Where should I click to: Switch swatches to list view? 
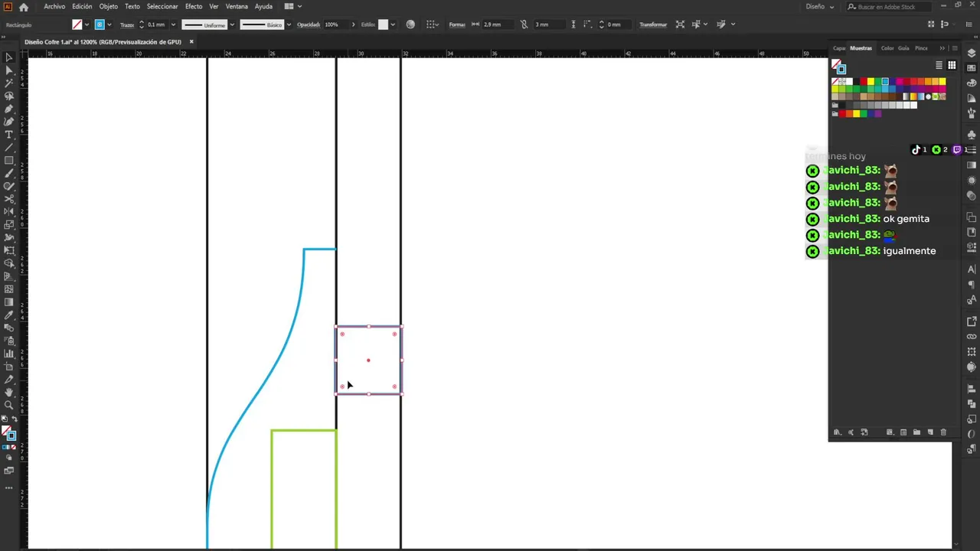(x=939, y=65)
